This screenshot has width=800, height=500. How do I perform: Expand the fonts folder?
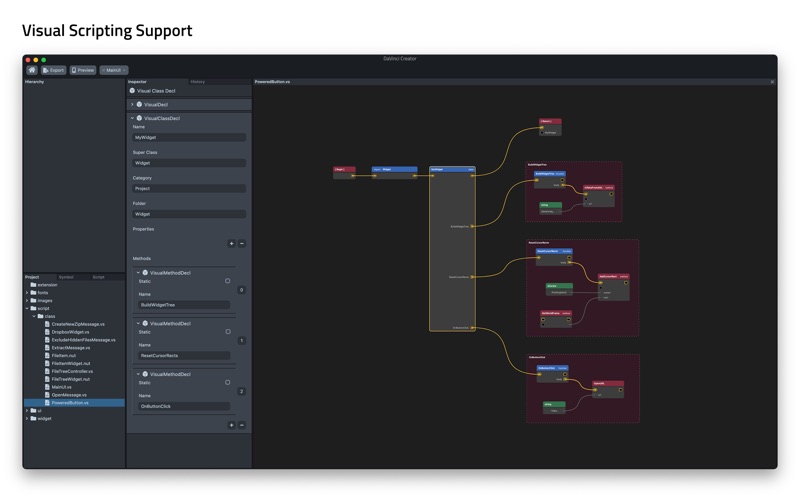coord(27,293)
